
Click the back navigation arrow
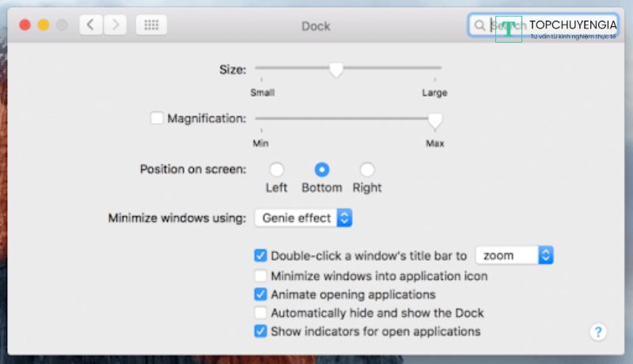pos(91,25)
